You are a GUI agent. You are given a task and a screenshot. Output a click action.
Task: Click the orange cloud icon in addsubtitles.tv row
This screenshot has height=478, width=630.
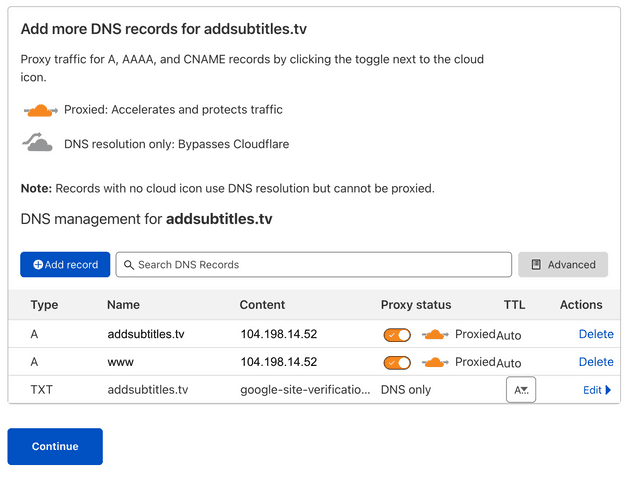[x=435, y=335]
